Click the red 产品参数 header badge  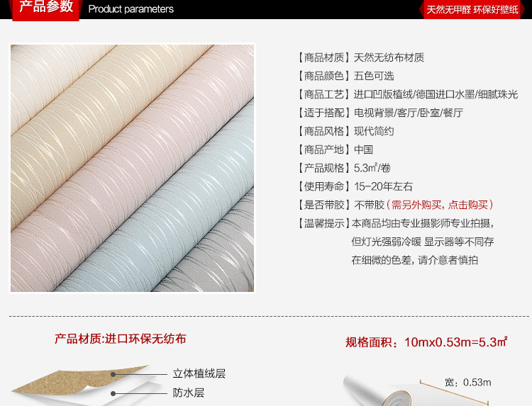coord(46,9)
